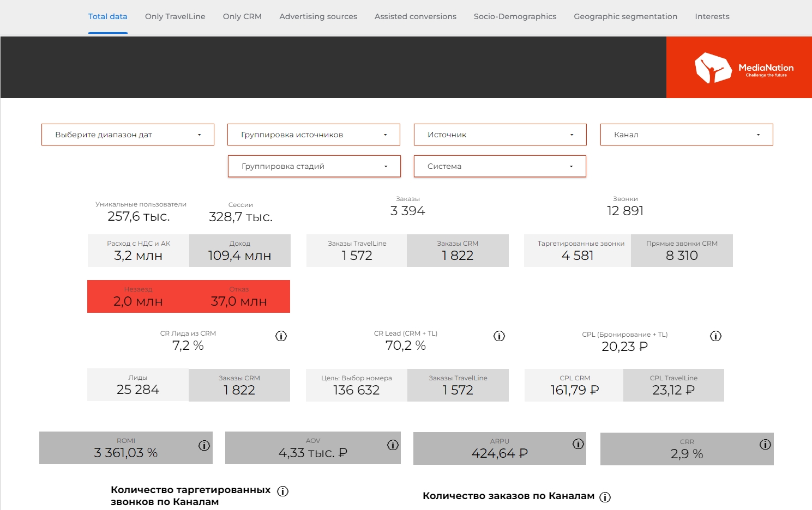Viewport: 812px width, 510px height.
Task: Select the ARPU value 424,64 ₽
Action: coord(500,453)
